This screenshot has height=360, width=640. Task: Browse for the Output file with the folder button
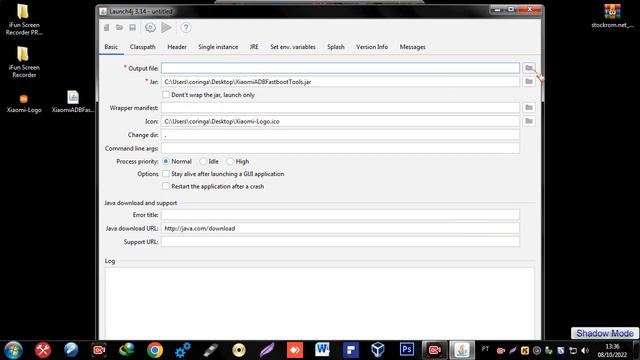tap(529, 68)
